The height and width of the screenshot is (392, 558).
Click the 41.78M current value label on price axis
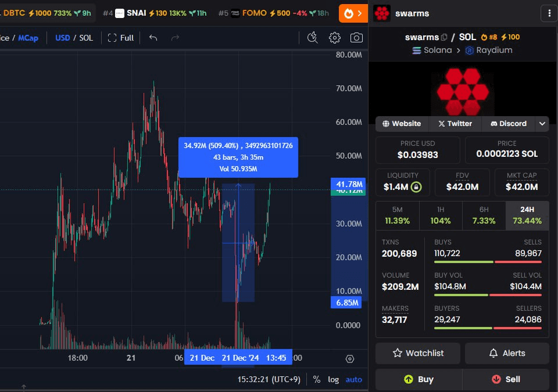tap(348, 184)
